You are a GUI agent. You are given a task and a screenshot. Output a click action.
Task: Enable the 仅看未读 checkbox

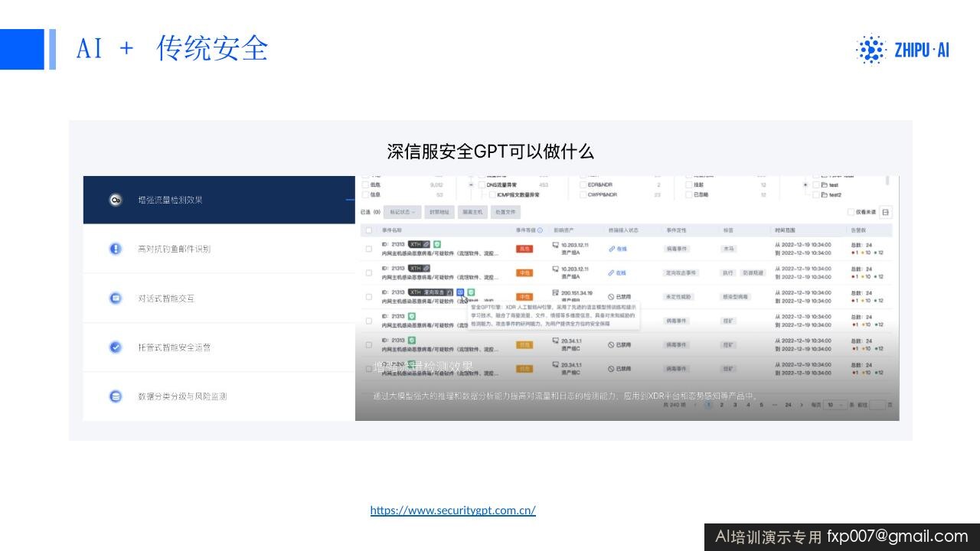tap(850, 212)
